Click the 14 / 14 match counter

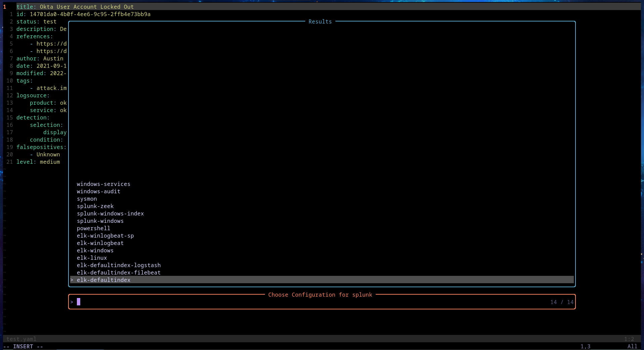click(561, 302)
